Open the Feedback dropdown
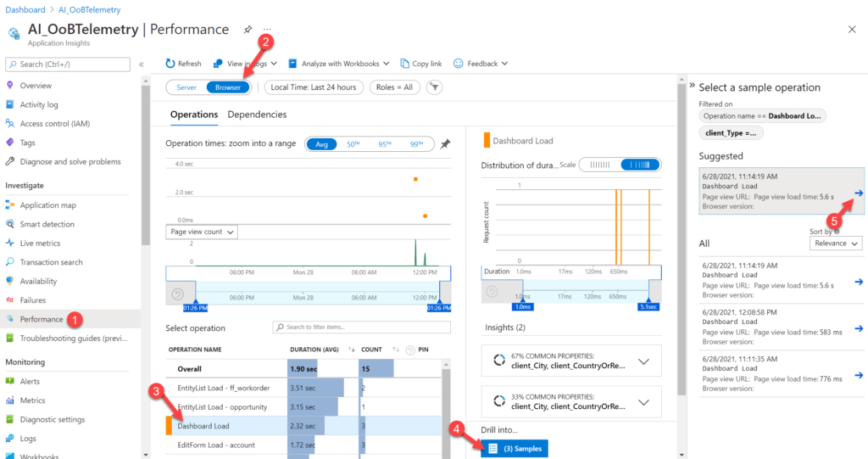 [481, 64]
